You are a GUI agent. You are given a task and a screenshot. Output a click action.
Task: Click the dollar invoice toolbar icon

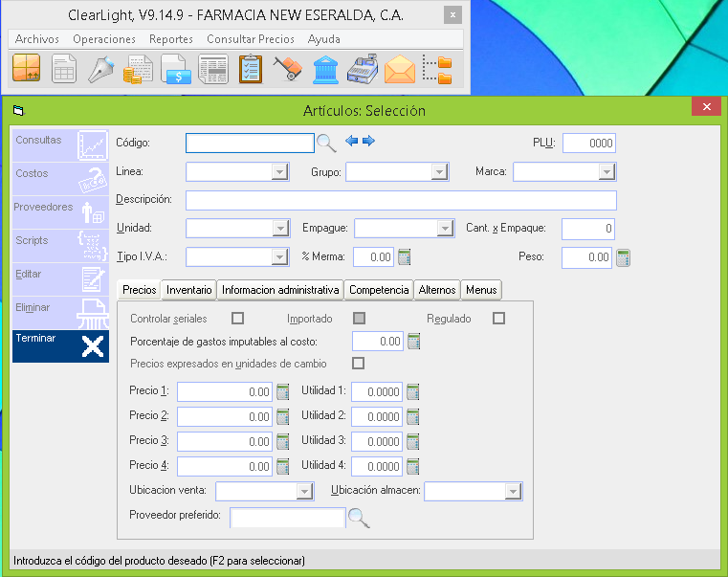pos(176,69)
